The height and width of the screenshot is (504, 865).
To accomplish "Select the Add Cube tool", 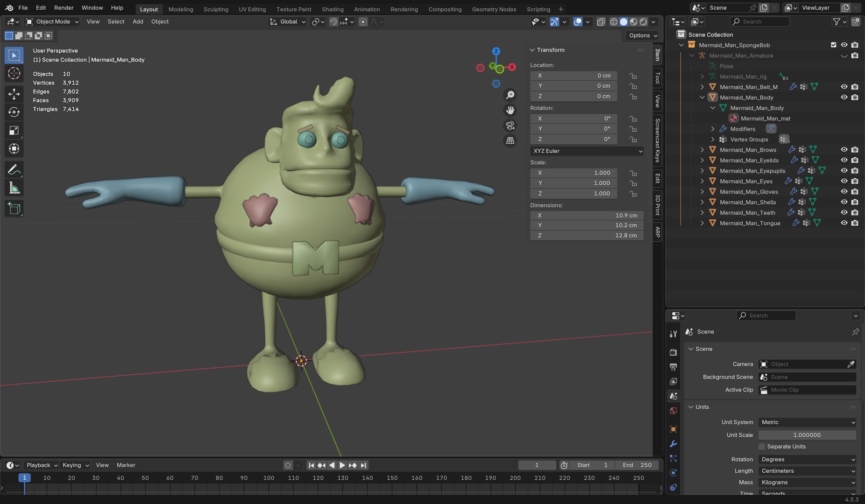I will pyautogui.click(x=14, y=209).
